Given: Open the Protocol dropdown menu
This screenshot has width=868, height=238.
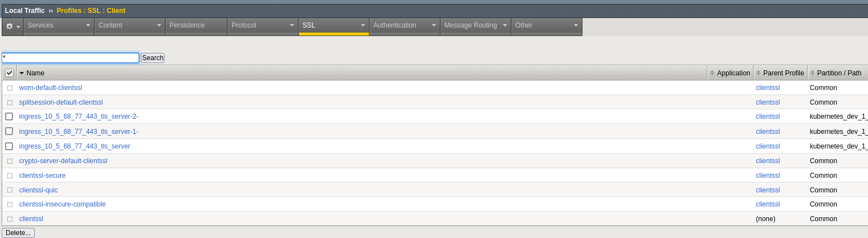Looking at the screenshot, I should tap(262, 26).
